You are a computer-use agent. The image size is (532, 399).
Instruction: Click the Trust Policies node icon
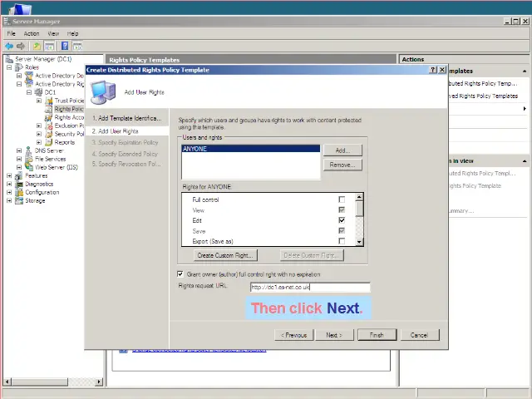pos(49,101)
